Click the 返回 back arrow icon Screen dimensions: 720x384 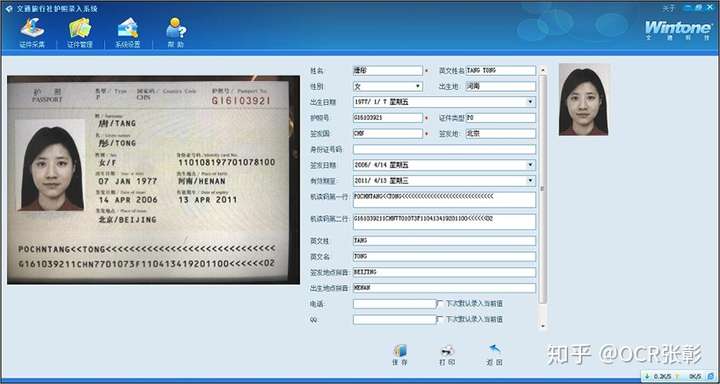495,355
